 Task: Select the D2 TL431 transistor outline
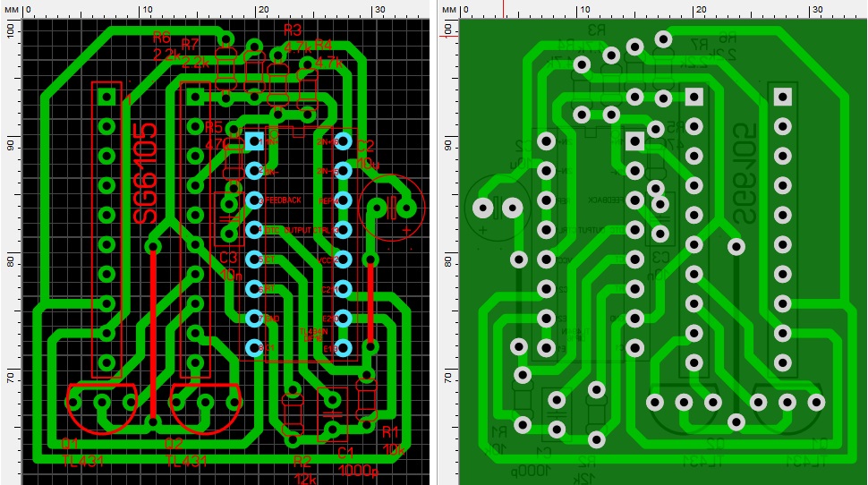(206, 407)
